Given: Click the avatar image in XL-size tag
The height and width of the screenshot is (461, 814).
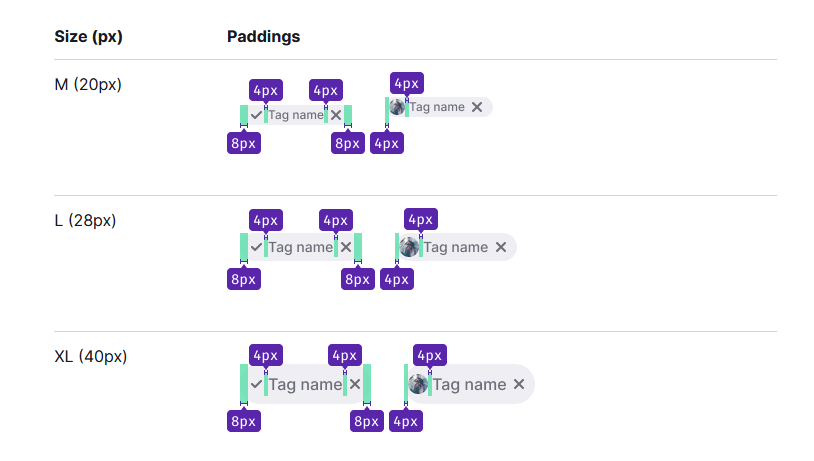Looking at the screenshot, I should [418, 384].
